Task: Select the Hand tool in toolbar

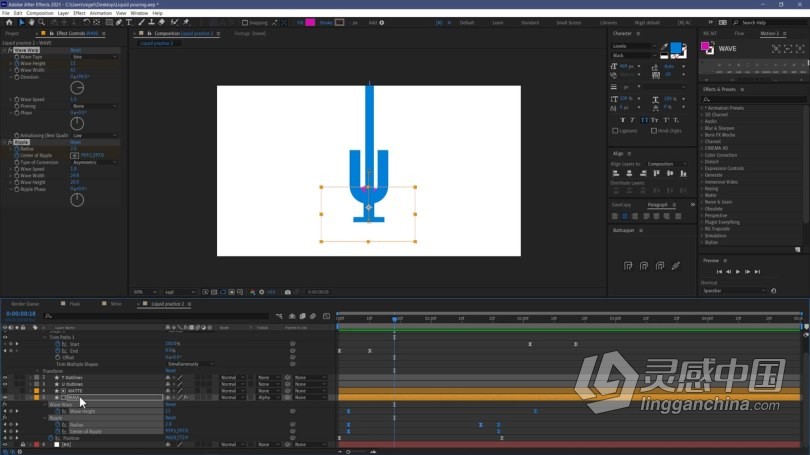Action: click(32, 22)
